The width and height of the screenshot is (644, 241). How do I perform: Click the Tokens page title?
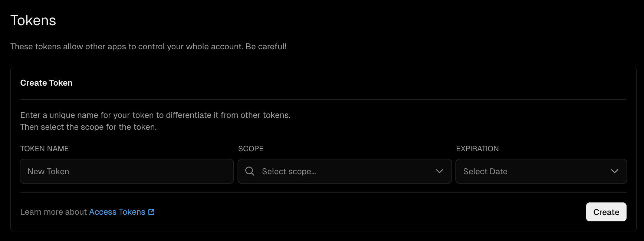[33, 20]
